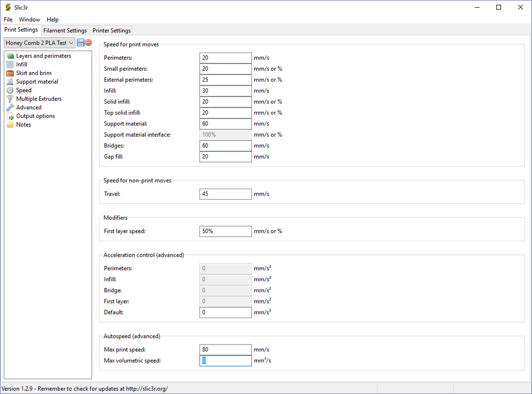Open the Help menu

point(52,19)
